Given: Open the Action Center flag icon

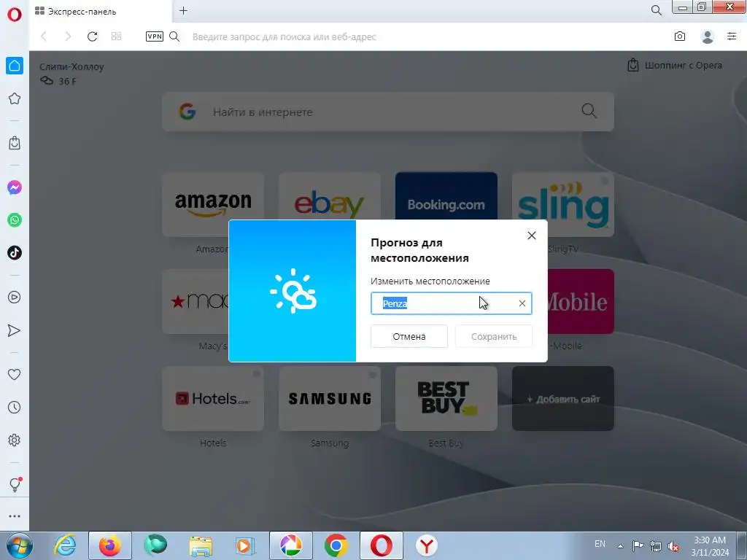Looking at the screenshot, I should pyautogui.click(x=638, y=545).
